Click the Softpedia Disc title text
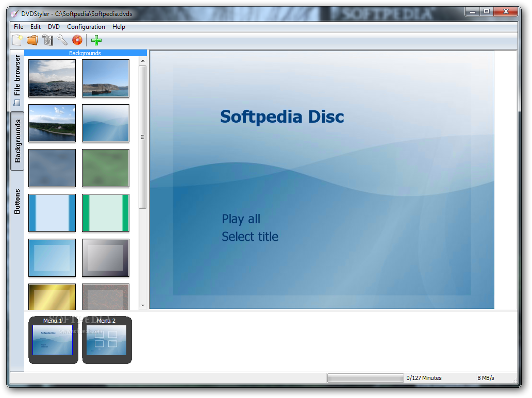Viewport: 532px width, 398px height. pos(282,117)
